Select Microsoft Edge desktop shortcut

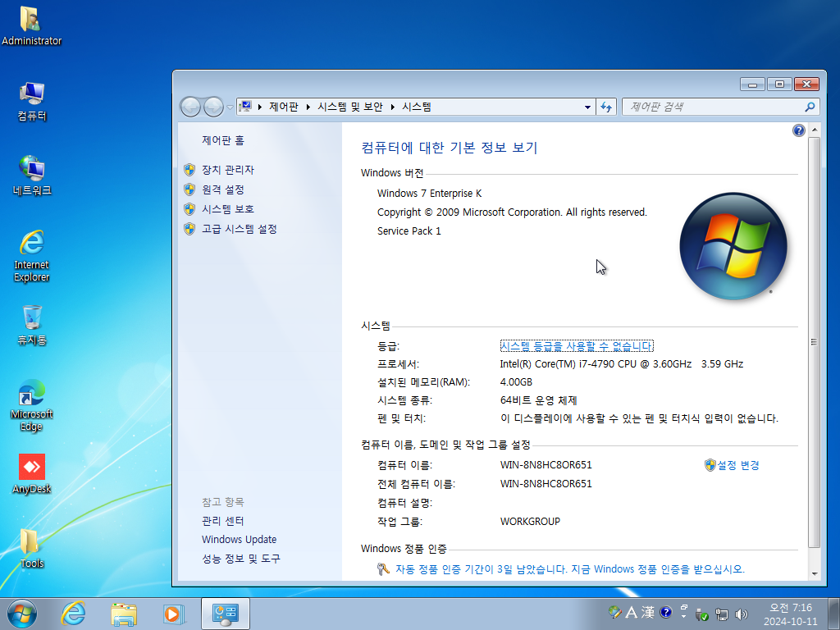[x=32, y=405]
